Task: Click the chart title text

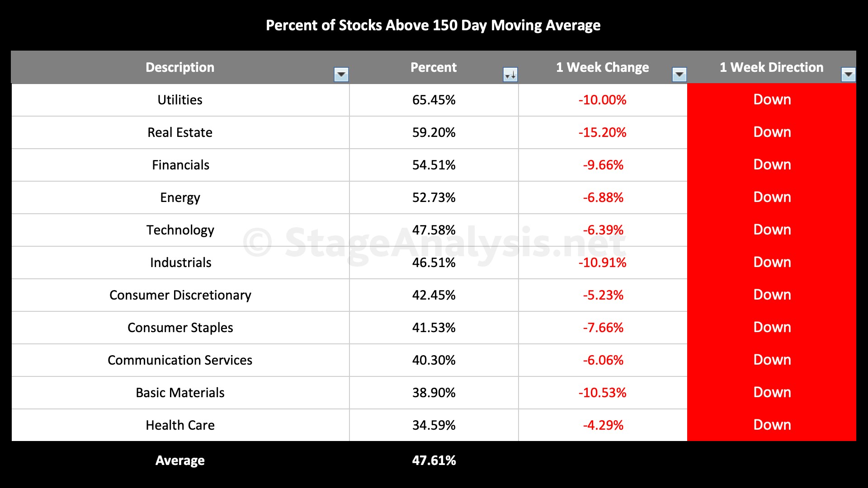Action: (x=433, y=25)
